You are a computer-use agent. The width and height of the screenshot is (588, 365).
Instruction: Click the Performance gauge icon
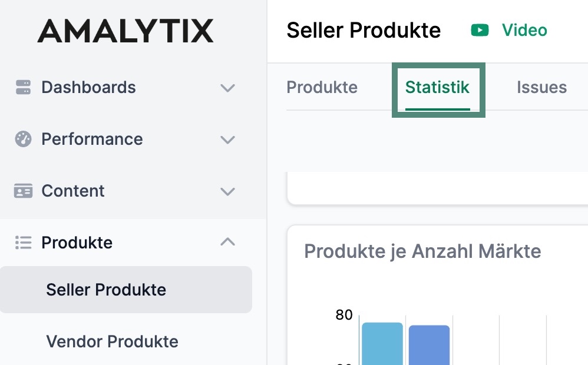click(23, 140)
